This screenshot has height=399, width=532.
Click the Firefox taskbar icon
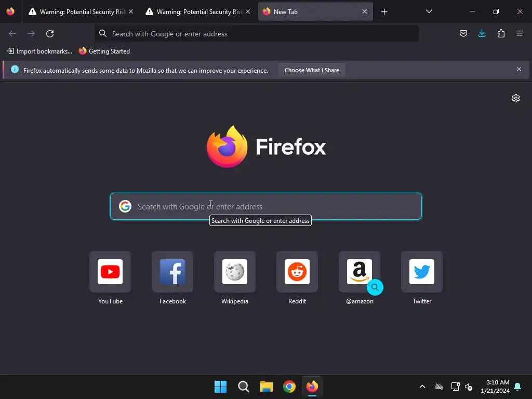tap(312, 387)
